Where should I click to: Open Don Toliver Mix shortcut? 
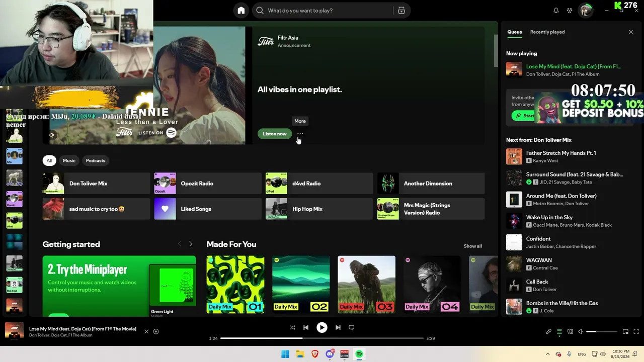coord(96,184)
